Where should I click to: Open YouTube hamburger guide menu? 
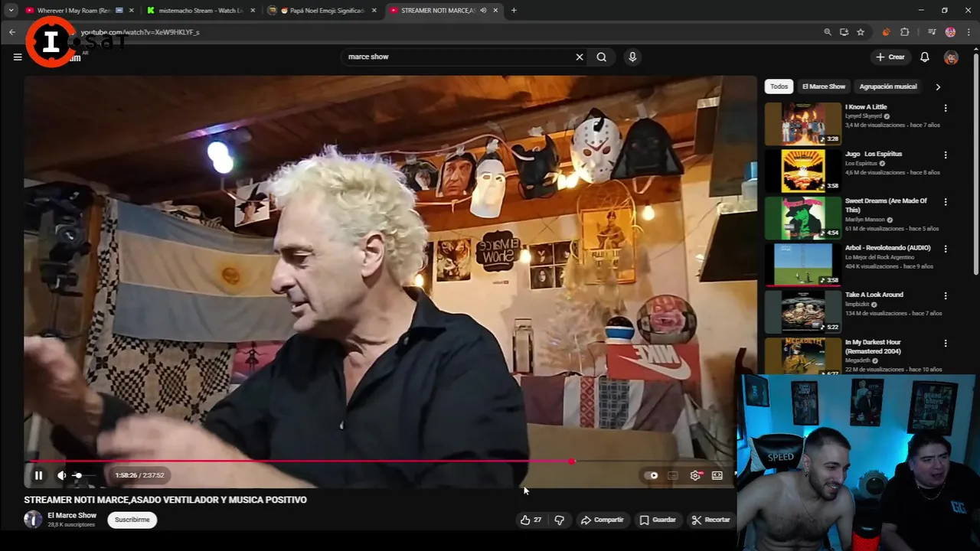tap(18, 57)
